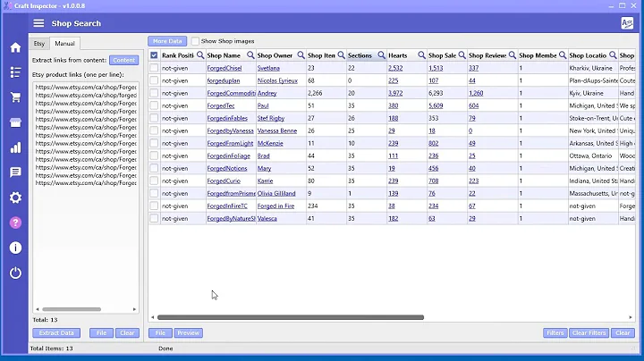The height and width of the screenshot is (361, 644).
Task: Open the Filters button
Action: pyautogui.click(x=555, y=332)
